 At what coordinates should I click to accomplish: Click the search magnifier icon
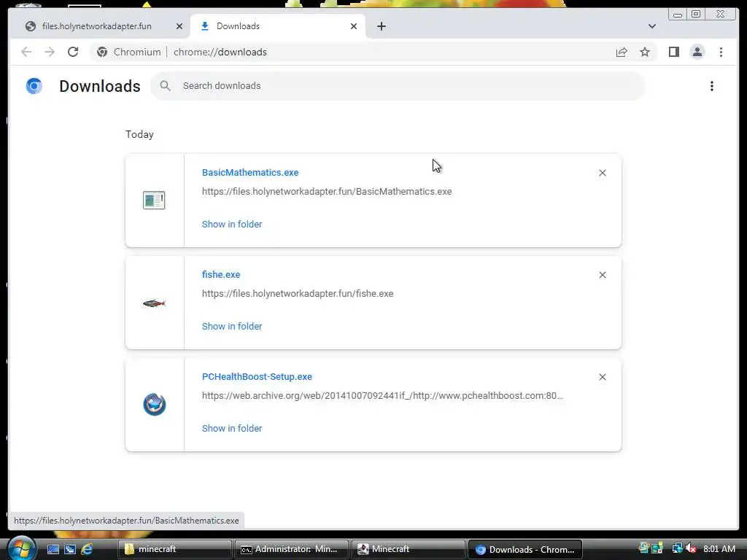[x=165, y=86]
